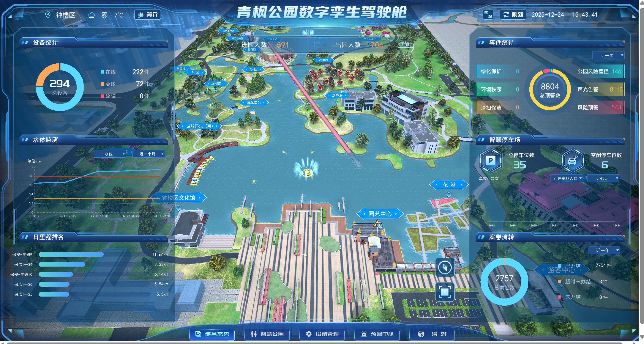The image size is (644, 344).
Task: Click the 进园人数 value 591
Action: tap(283, 45)
